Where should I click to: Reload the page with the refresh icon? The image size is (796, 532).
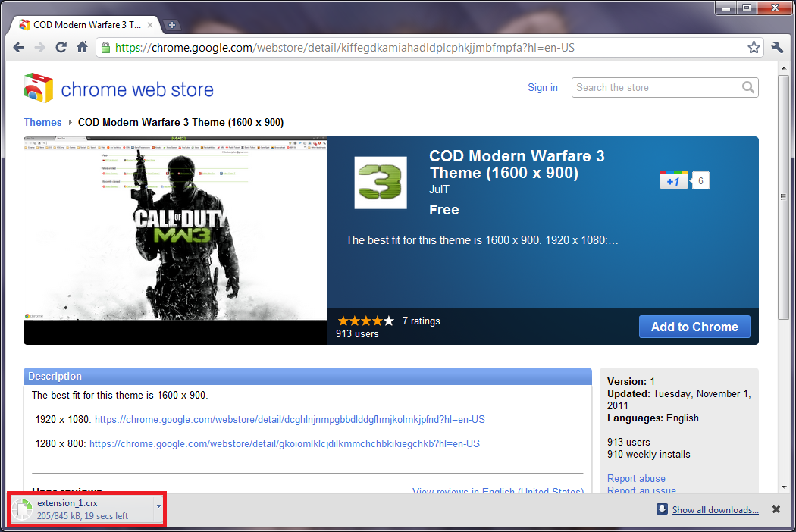tap(61, 47)
